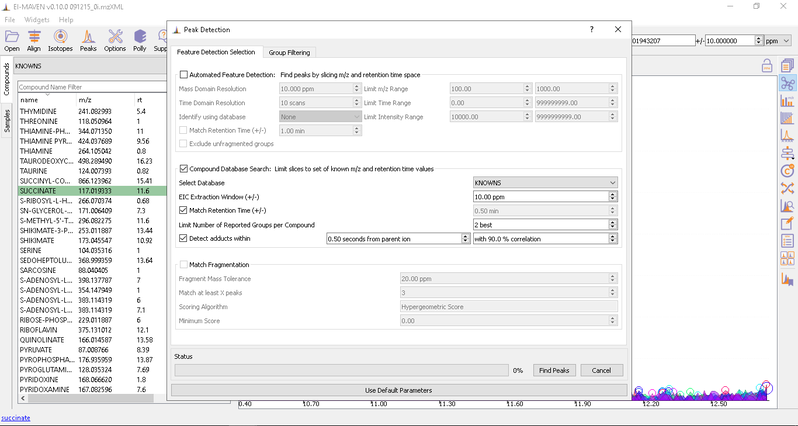The width and height of the screenshot is (798, 426).
Task: Switch to Feature Detection Selection tab
Action: point(216,52)
